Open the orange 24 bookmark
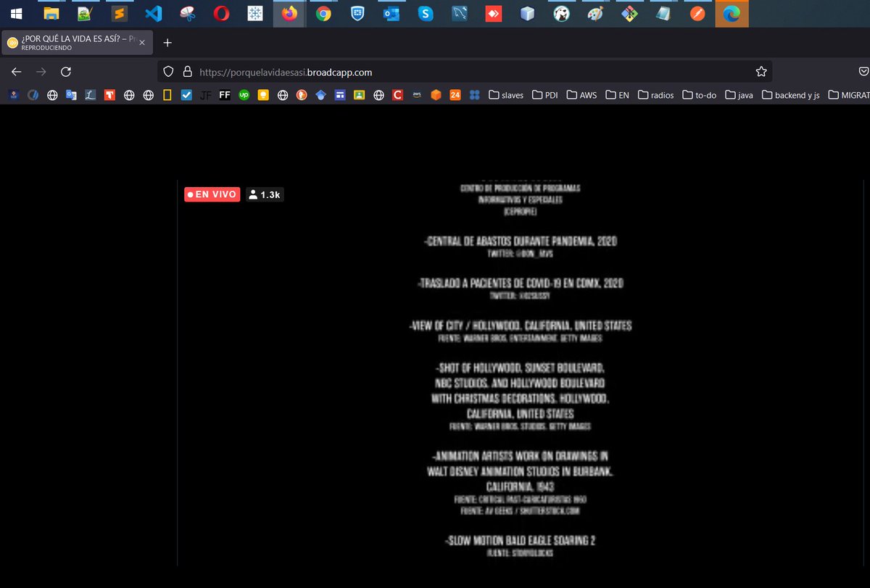The image size is (870, 588). pos(455,95)
